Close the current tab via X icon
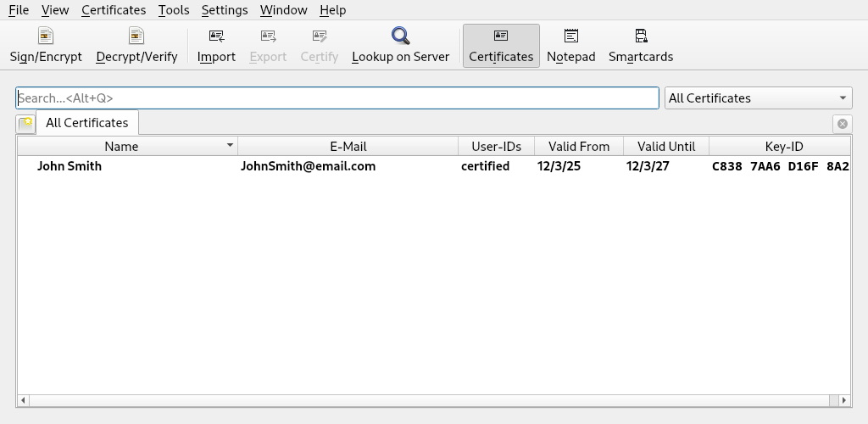 [842, 124]
